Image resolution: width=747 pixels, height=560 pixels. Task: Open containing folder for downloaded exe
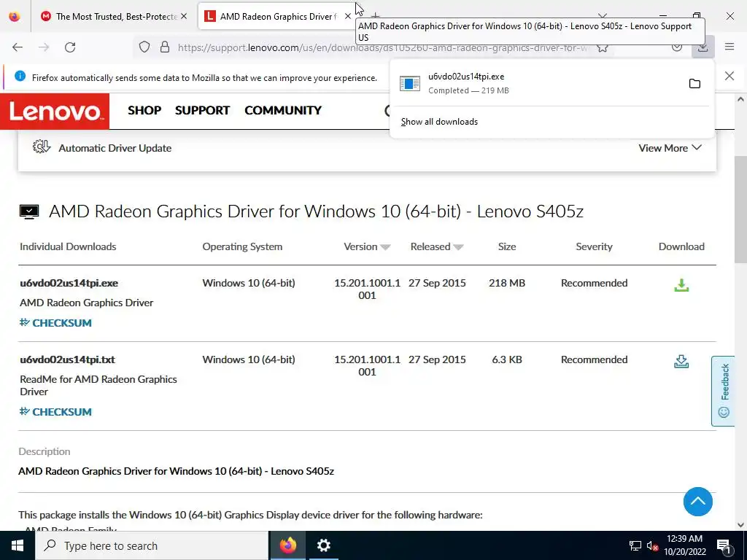tap(694, 84)
